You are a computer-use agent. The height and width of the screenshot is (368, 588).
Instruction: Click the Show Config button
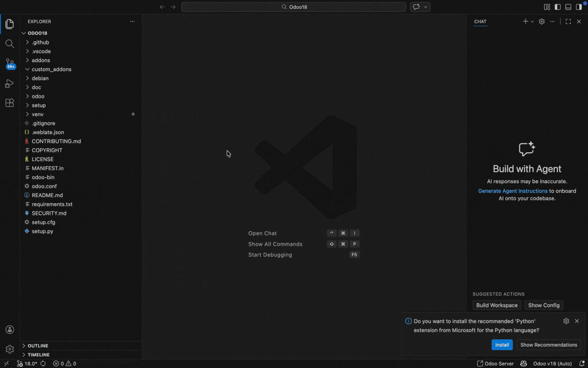point(544,305)
